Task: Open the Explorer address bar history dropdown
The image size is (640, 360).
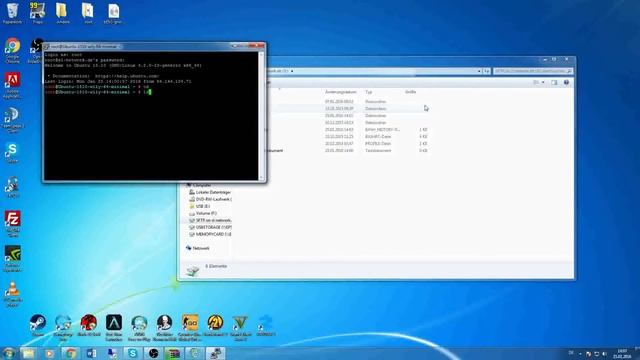Action: (x=479, y=71)
